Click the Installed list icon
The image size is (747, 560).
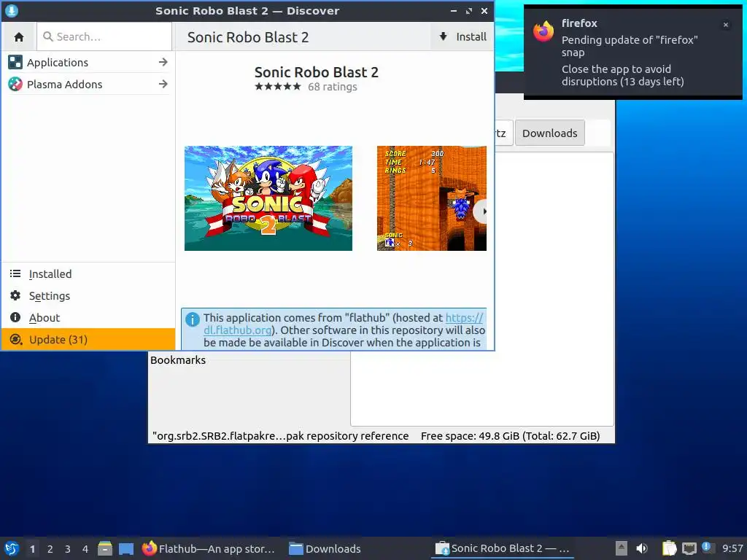coord(15,274)
